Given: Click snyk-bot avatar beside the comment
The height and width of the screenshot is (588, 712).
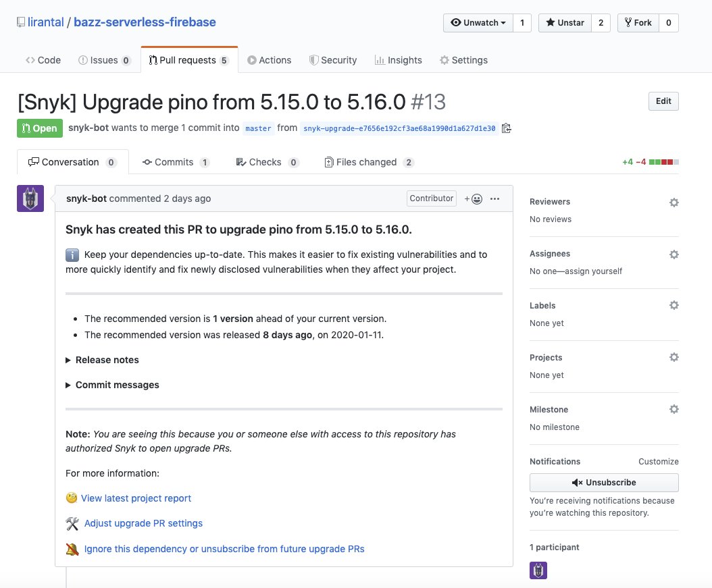Looking at the screenshot, I should [x=30, y=198].
